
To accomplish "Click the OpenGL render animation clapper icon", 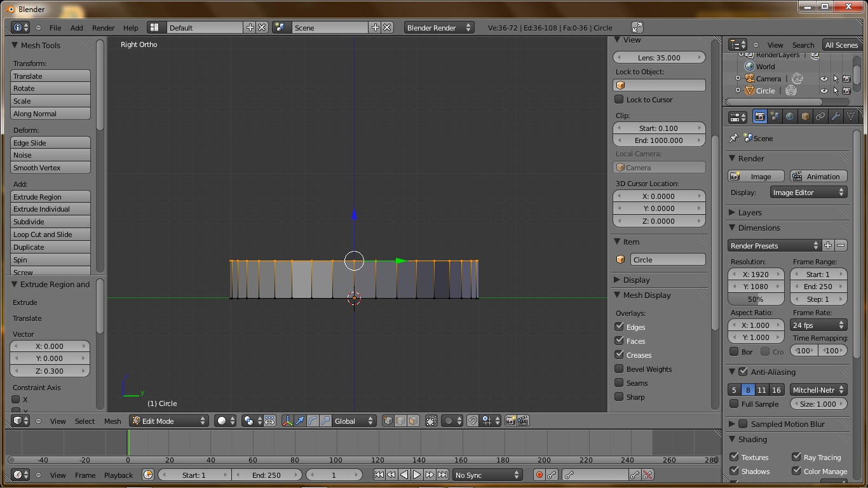I will 523,421.
